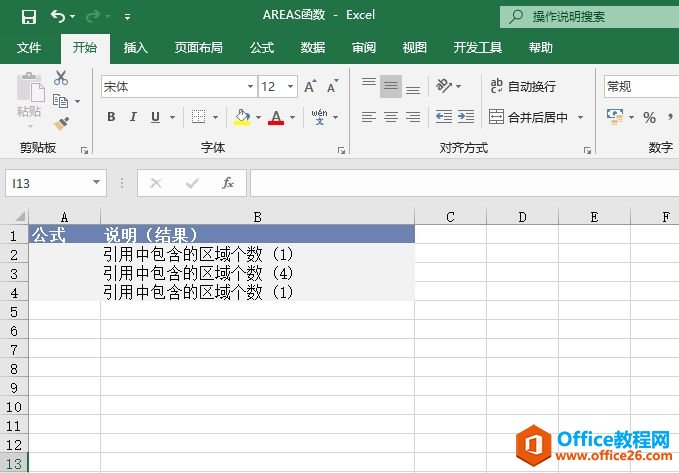Click the Increase Indent icon
The width and height of the screenshot is (679, 473).
(468, 117)
